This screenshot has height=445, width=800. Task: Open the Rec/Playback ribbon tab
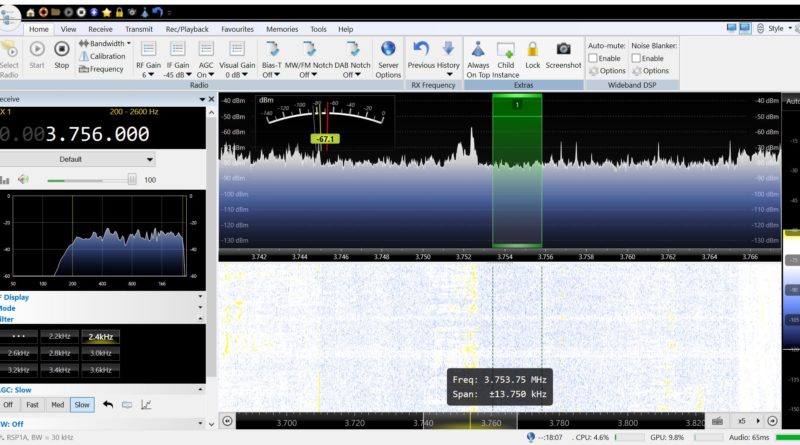point(187,29)
